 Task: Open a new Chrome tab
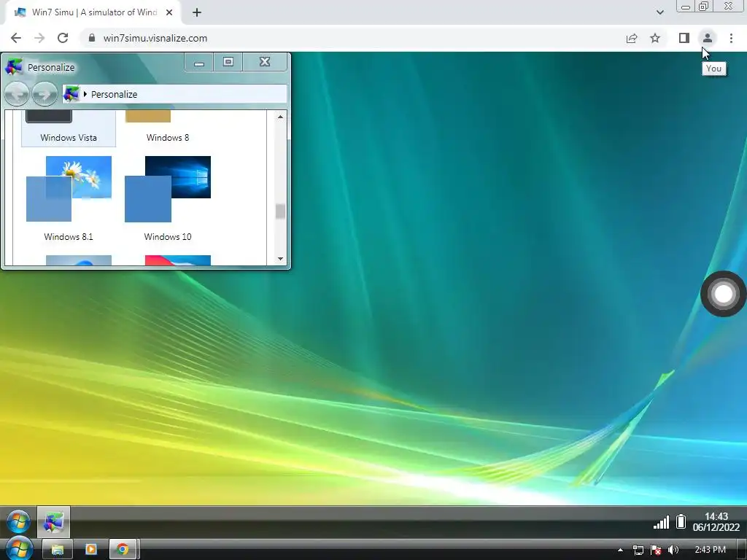pos(197,12)
